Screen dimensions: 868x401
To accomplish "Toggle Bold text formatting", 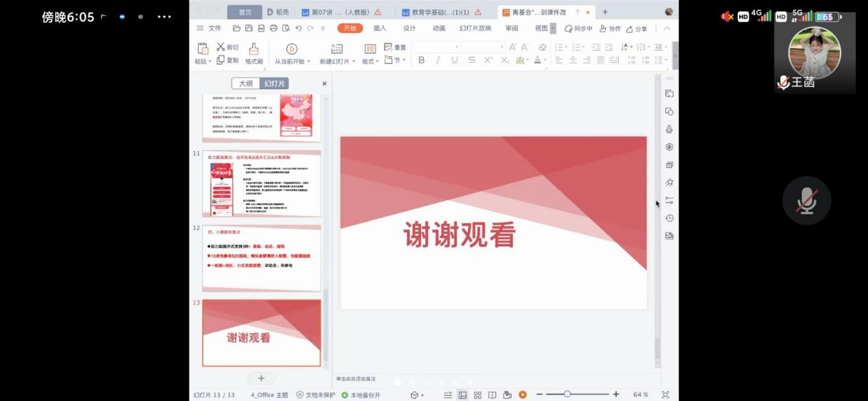I will pyautogui.click(x=421, y=60).
